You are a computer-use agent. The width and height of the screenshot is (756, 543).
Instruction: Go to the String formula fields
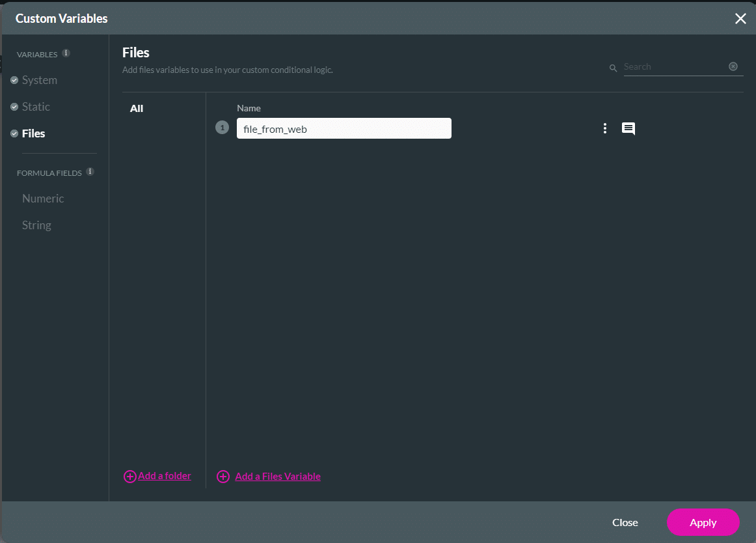[36, 225]
